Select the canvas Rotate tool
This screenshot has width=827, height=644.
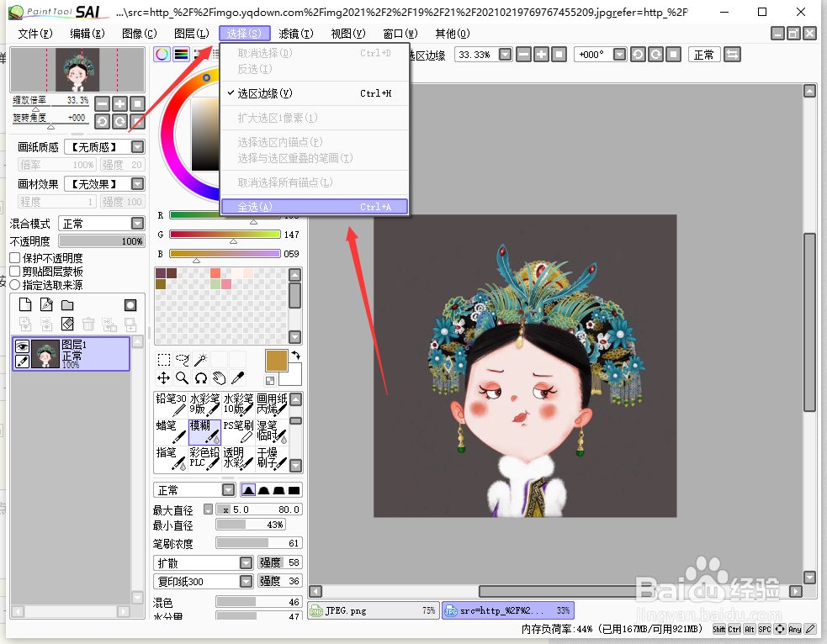click(x=201, y=378)
